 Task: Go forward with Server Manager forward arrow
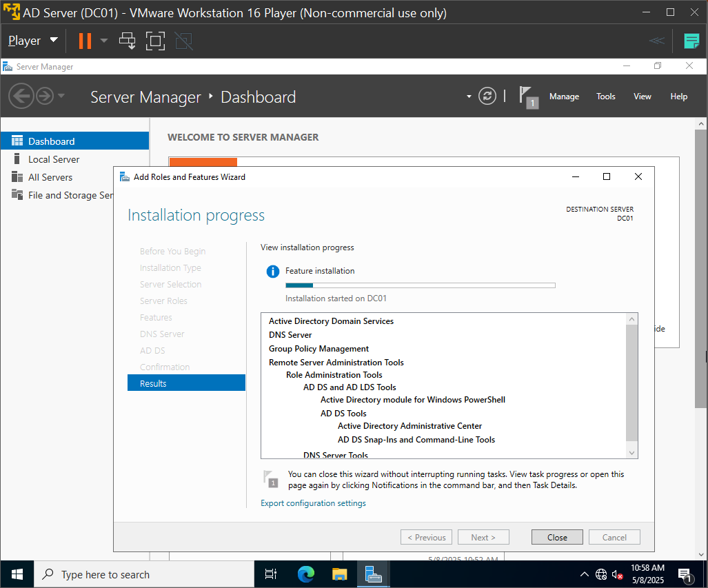(x=45, y=96)
